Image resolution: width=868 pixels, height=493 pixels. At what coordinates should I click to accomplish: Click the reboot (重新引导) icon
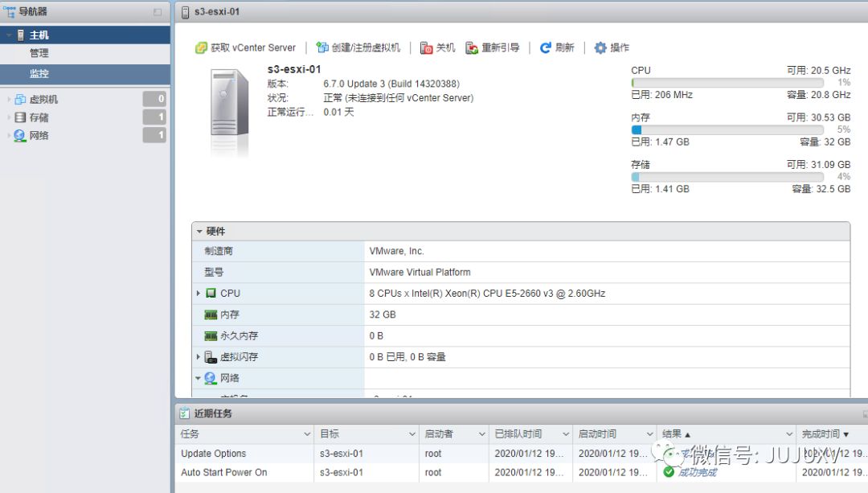[x=472, y=48]
